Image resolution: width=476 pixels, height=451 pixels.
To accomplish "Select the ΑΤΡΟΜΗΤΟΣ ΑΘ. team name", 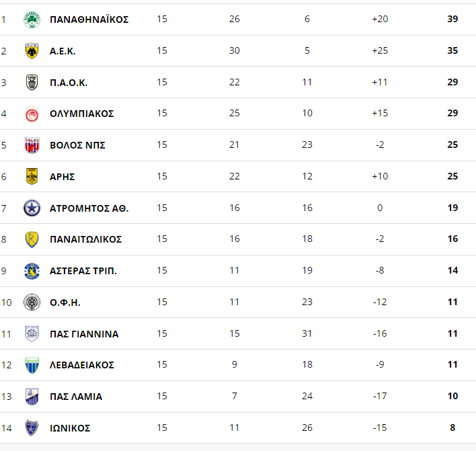I will 89,208.
